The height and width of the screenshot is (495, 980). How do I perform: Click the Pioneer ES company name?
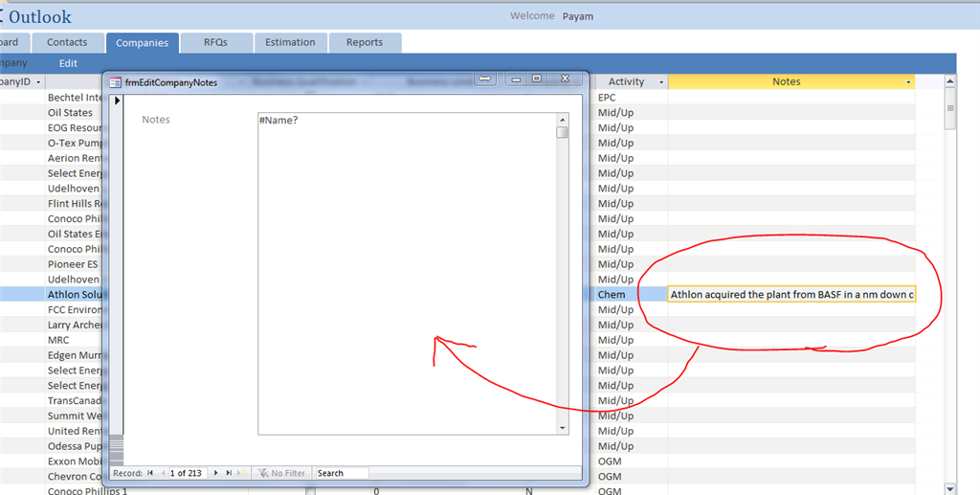[73, 264]
